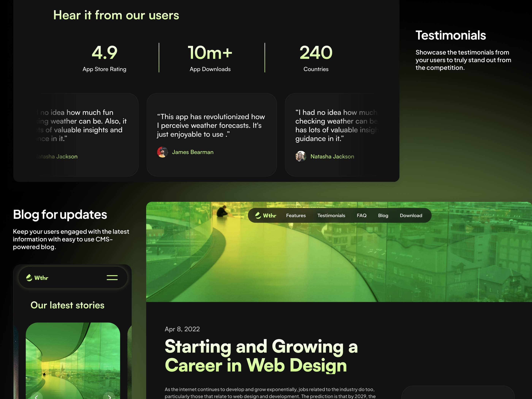Click the Download link in the navigation
This screenshot has height=399, width=532.
(x=411, y=215)
